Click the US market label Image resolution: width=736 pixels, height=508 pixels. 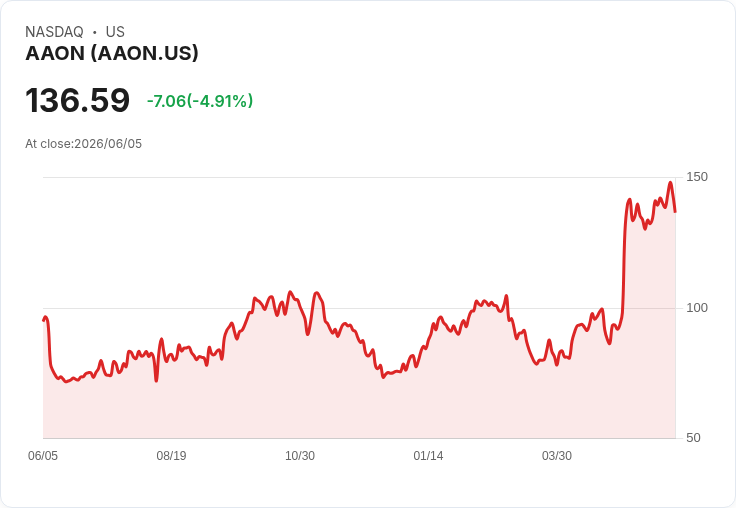click(x=115, y=32)
